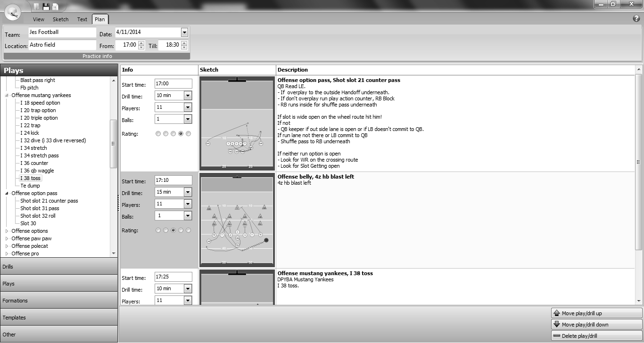This screenshot has height=343, width=644.
Task: Decrease the From time with down spinner
Action: [x=141, y=48]
